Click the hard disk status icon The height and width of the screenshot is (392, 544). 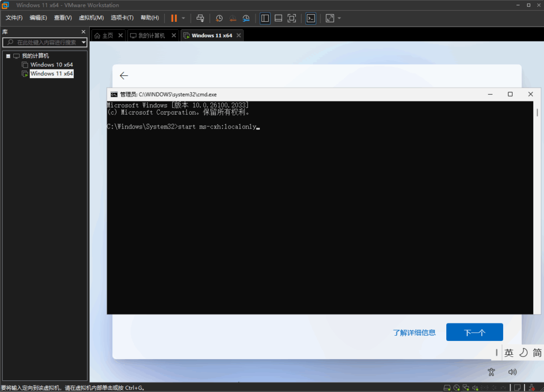tap(447, 388)
